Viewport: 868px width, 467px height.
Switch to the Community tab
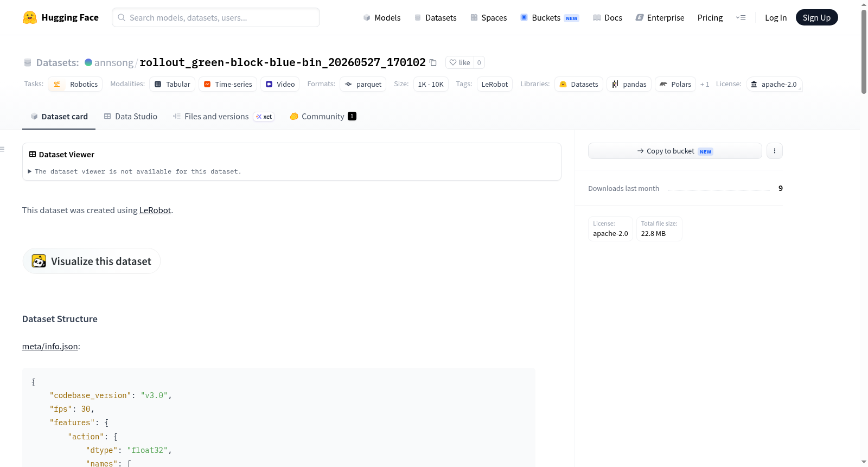[323, 117]
